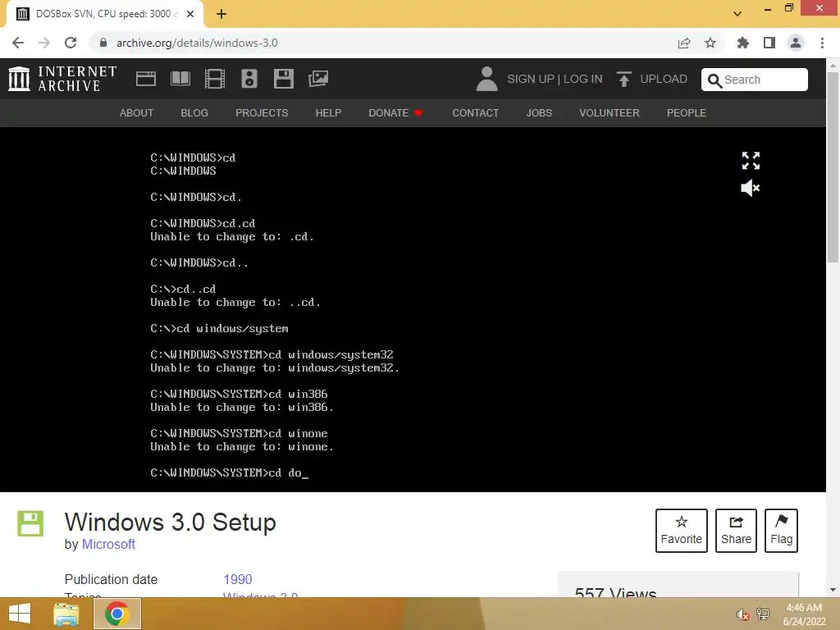The height and width of the screenshot is (630, 840).
Task: Open the Audio speaker icon
Action: click(249, 79)
